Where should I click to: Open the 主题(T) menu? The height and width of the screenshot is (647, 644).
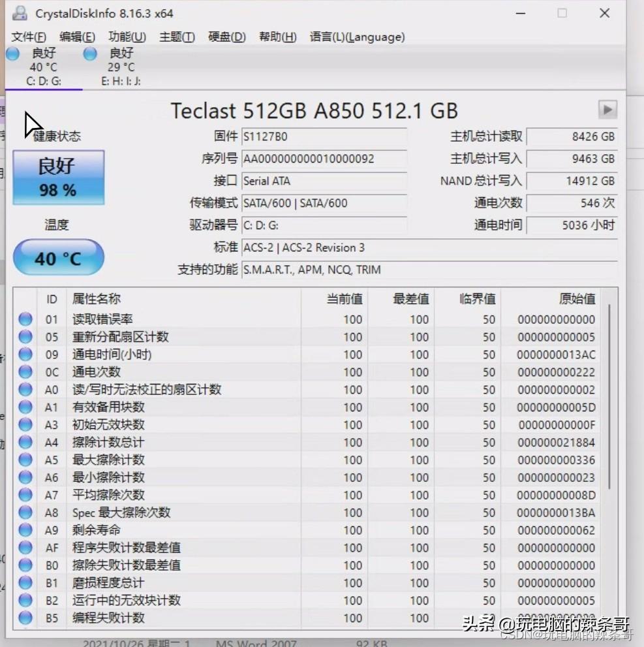[177, 37]
